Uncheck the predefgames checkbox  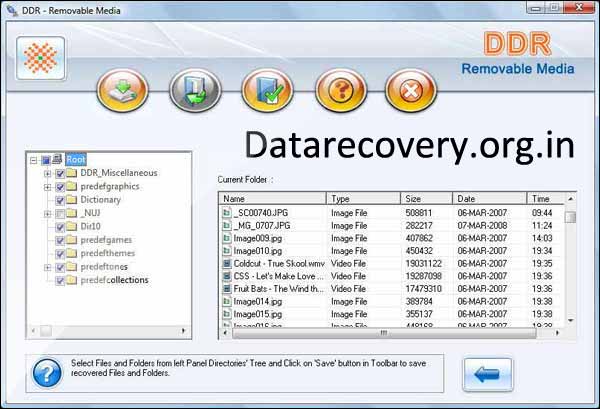60,240
